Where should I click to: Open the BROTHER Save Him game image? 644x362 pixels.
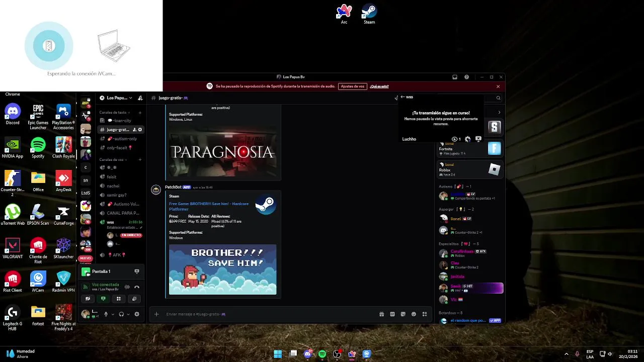point(222,269)
